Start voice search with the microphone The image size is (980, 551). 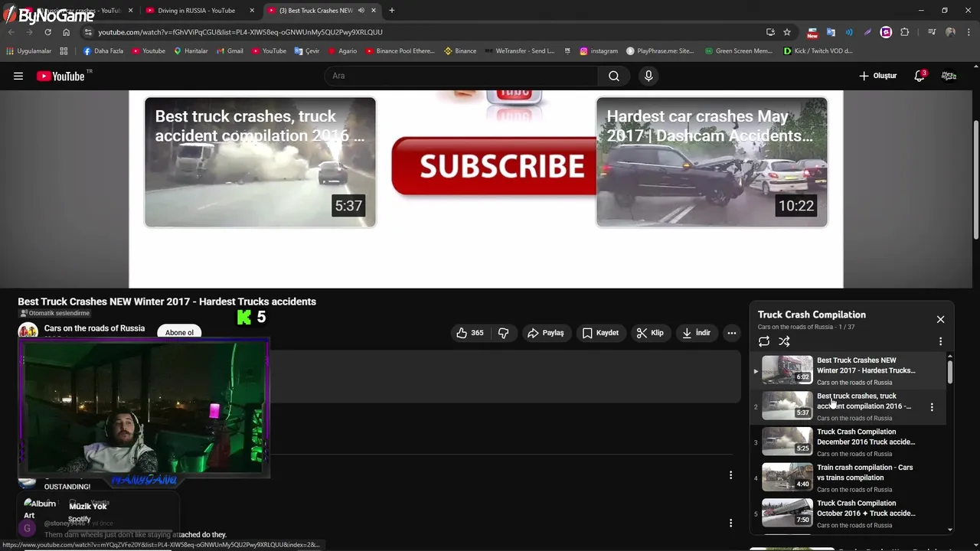(648, 76)
